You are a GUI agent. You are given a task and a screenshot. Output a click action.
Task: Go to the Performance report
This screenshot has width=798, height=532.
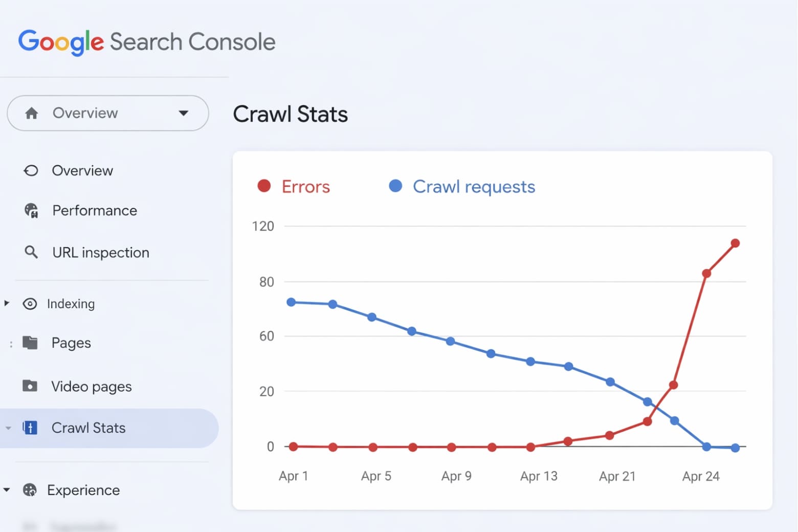tap(94, 210)
